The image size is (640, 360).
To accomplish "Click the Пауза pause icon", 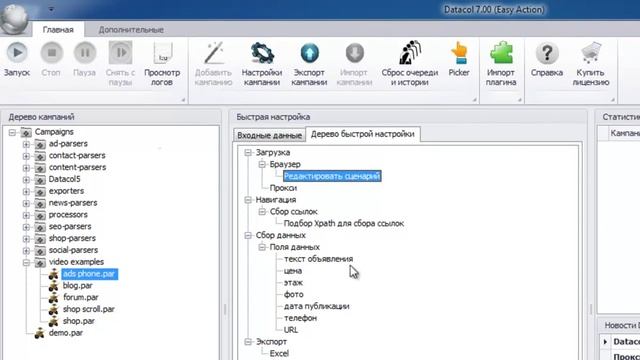I will point(85,53).
